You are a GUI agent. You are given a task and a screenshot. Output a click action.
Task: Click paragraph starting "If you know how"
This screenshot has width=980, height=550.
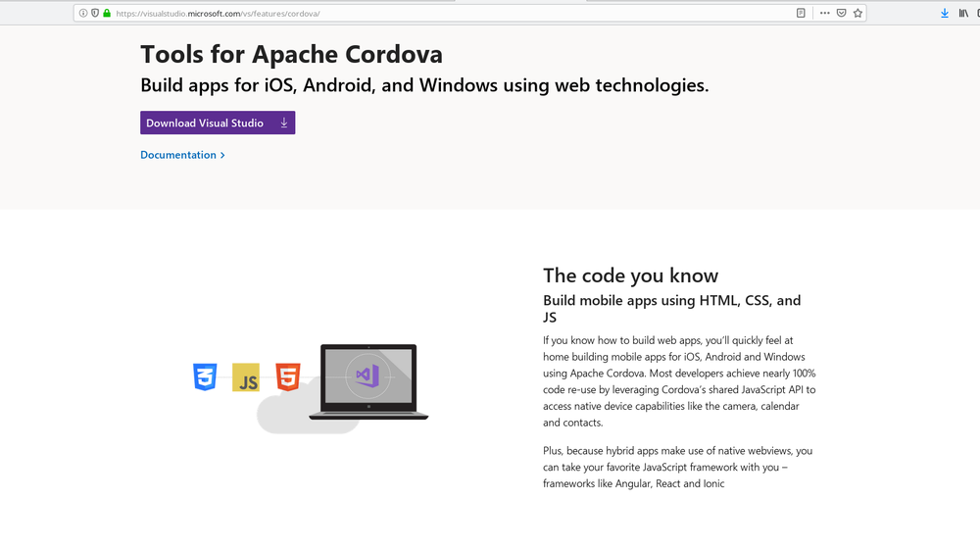tap(679, 381)
